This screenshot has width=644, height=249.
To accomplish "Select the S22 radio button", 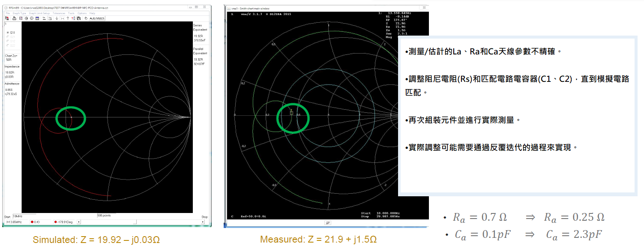I will 7,45.
